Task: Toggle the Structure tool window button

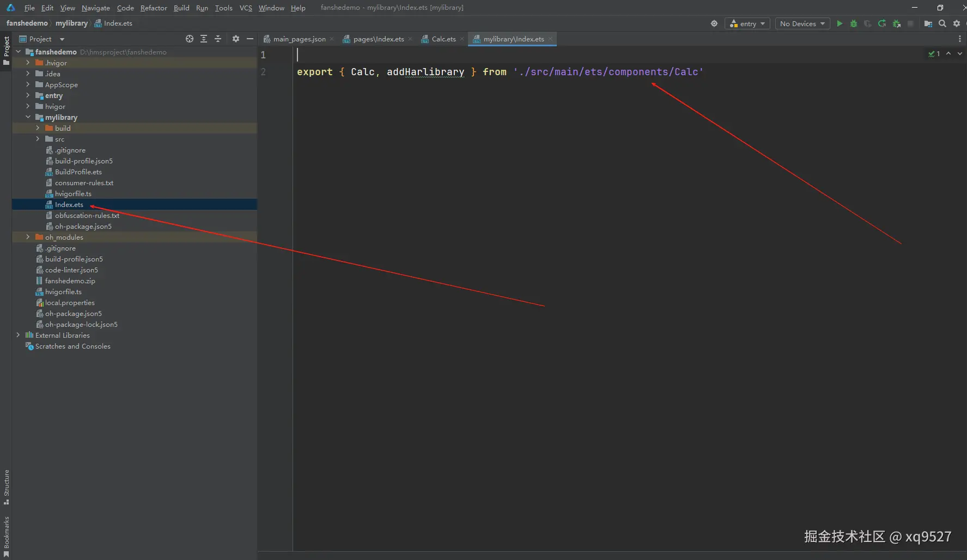Action: 6,487
